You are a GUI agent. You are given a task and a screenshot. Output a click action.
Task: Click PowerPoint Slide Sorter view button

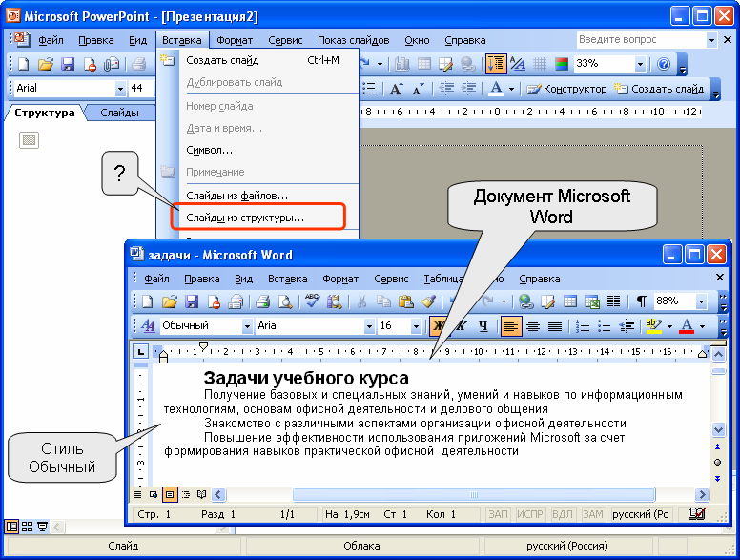28,527
